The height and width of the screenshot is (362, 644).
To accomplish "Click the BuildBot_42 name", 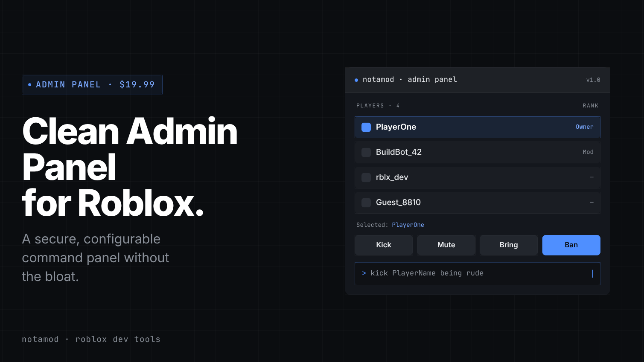I will tap(399, 152).
